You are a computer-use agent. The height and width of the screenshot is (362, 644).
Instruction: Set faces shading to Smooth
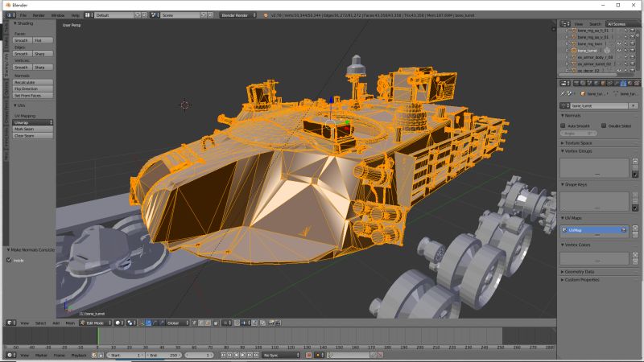pyautogui.click(x=23, y=40)
